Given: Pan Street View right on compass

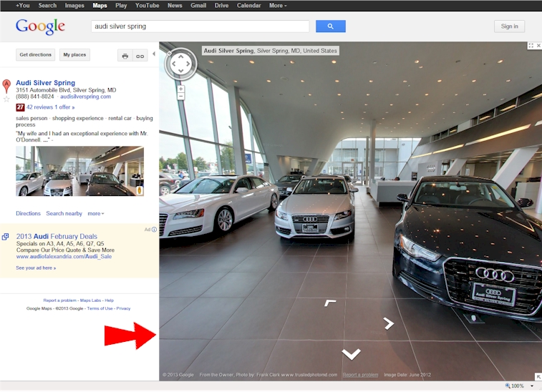Looking at the screenshot, I should pos(188,64).
